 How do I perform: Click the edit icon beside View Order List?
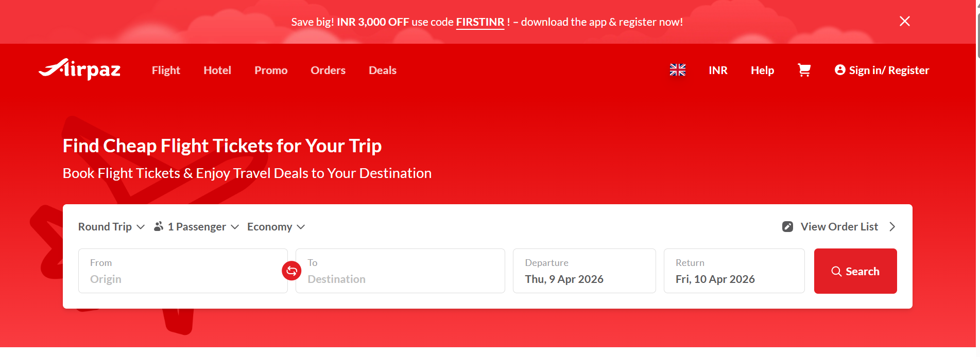[787, 227]
